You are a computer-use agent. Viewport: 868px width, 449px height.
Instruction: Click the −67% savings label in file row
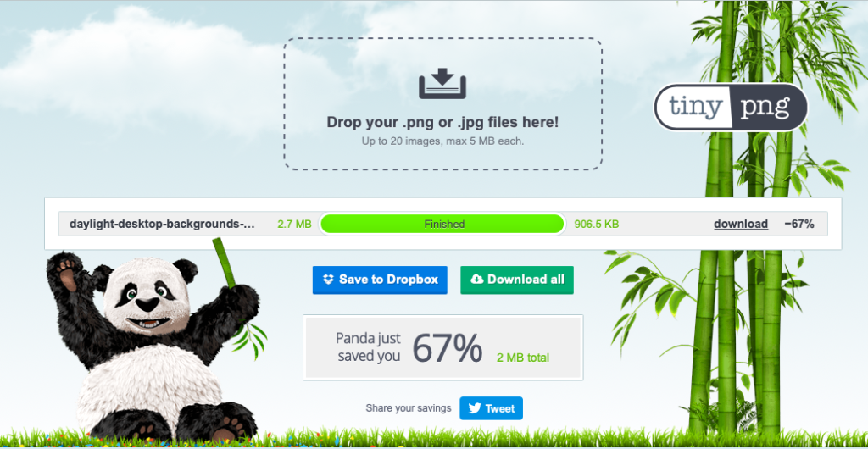[799, 224]
